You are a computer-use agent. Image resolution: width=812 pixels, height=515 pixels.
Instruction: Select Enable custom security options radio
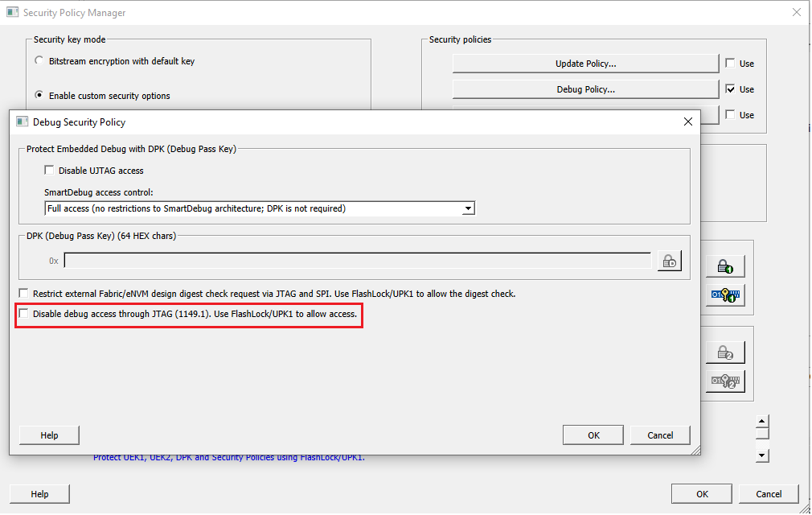coord(39,95)
